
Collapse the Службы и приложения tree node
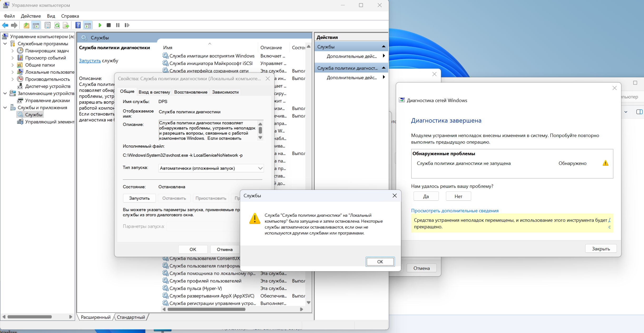click(5, 108)
